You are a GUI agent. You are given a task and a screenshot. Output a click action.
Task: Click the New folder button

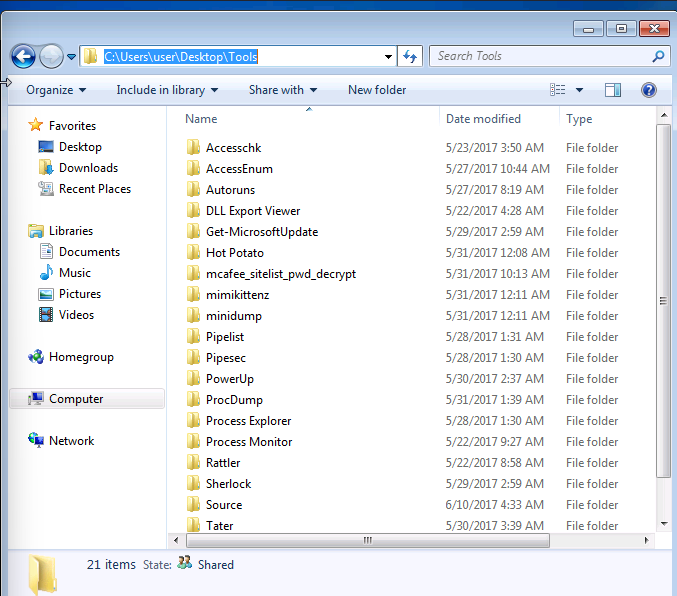pos(377,90)
